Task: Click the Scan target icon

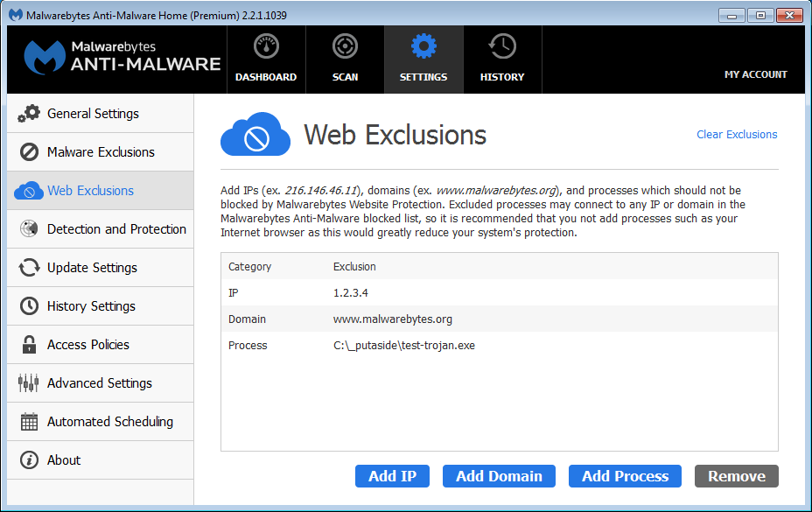Action: [345, 46]
